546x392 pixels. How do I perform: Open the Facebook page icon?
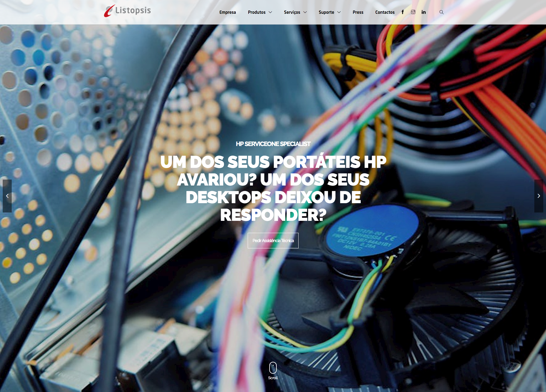[403, 12]
